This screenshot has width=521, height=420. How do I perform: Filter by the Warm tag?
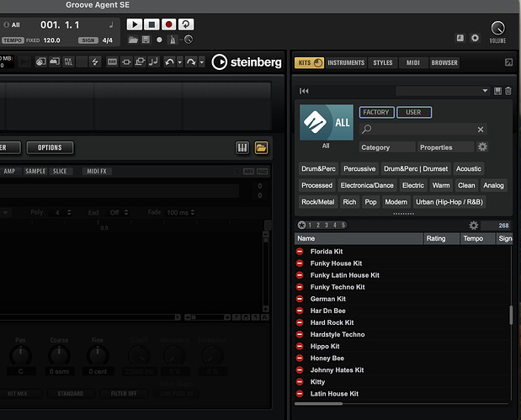[x=441, y=185]
